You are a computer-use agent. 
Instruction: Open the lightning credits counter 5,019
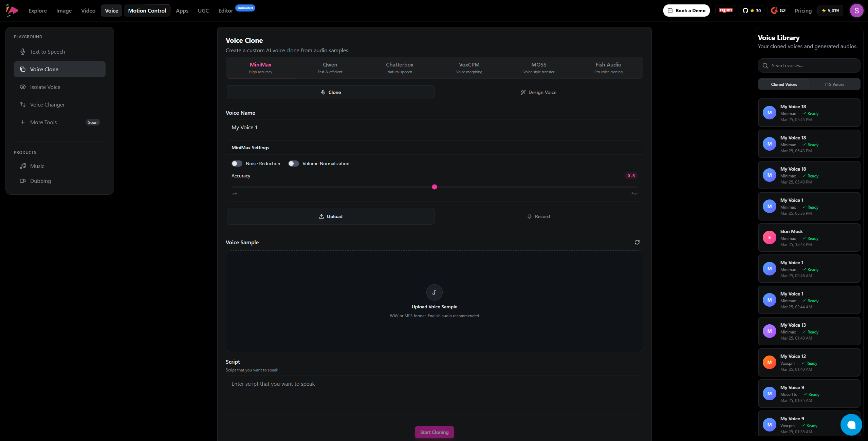coord(830,11)
